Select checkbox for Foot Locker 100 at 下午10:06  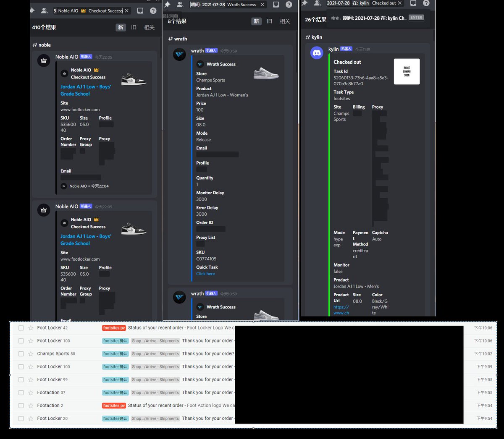[21, 341]
